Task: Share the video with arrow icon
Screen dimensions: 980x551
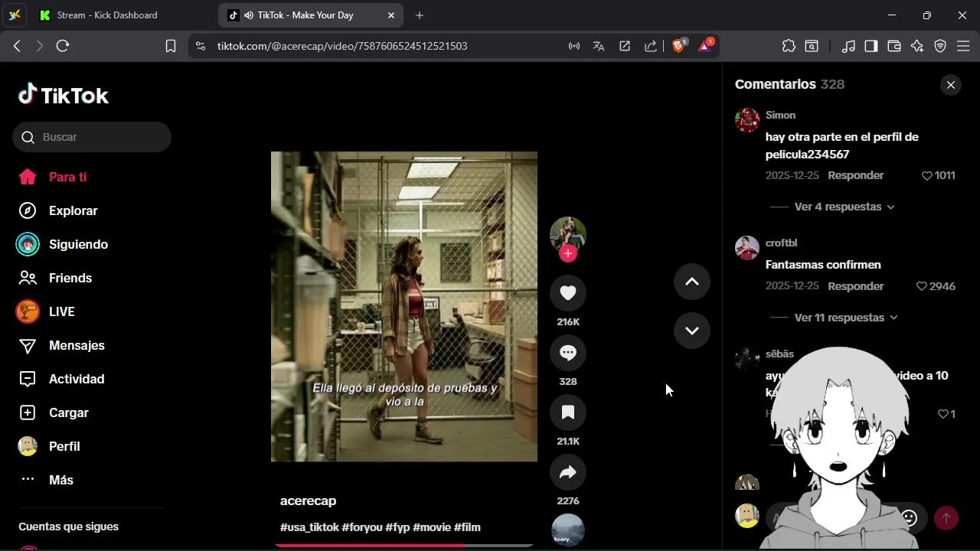Action: [x=568, y=472]
